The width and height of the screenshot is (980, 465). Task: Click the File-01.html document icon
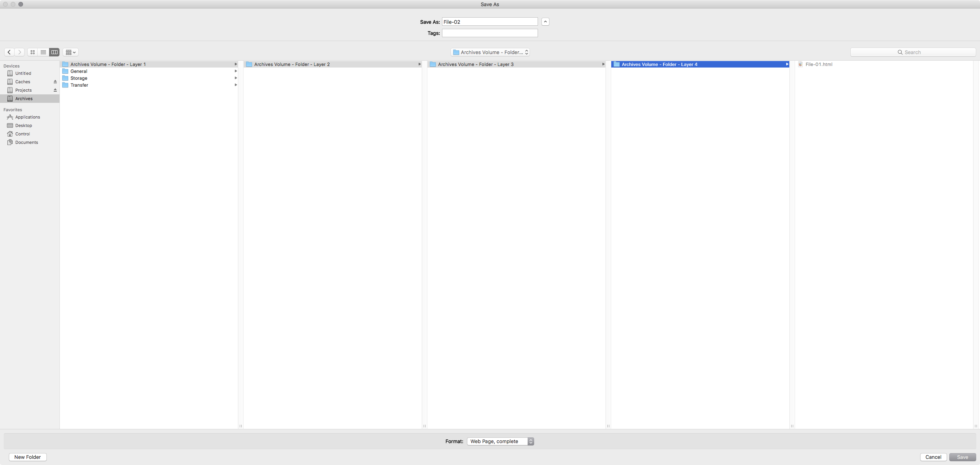[x=800, y=64]
